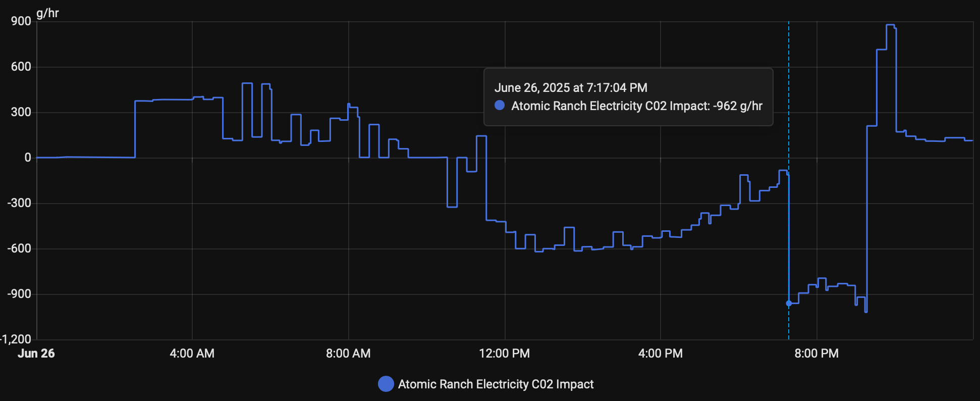This screenshot has width=980, height=401.
Task: Click the '8:00 AM' x-axis label
Action: pos(348,354)
